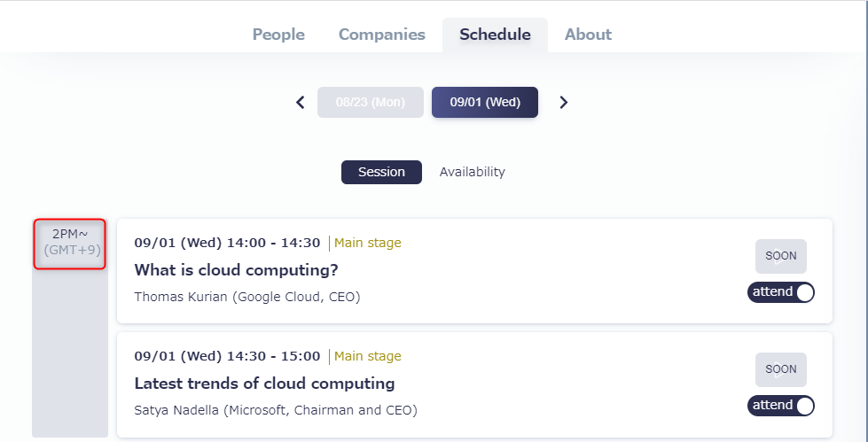Image resolution: width=868 pixels, height=442 pixels.
Task: Open the What is cloud computing? session title
Action: point(237,270)
